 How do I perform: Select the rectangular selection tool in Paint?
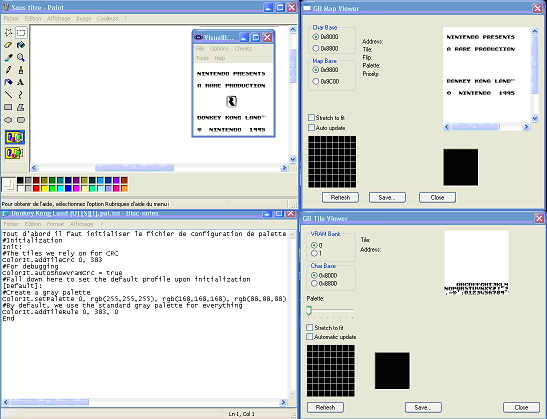21,33
